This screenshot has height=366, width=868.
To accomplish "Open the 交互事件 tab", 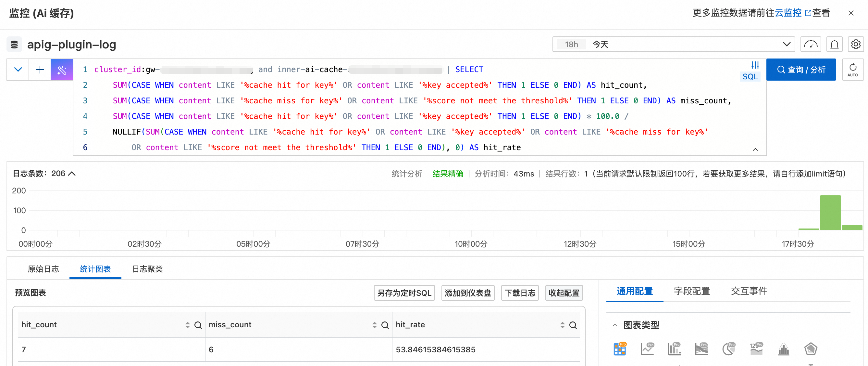I will (749, 291).
